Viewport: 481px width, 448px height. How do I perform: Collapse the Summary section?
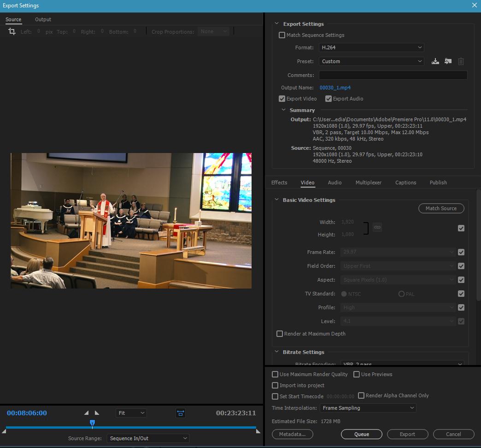[283, 110]
